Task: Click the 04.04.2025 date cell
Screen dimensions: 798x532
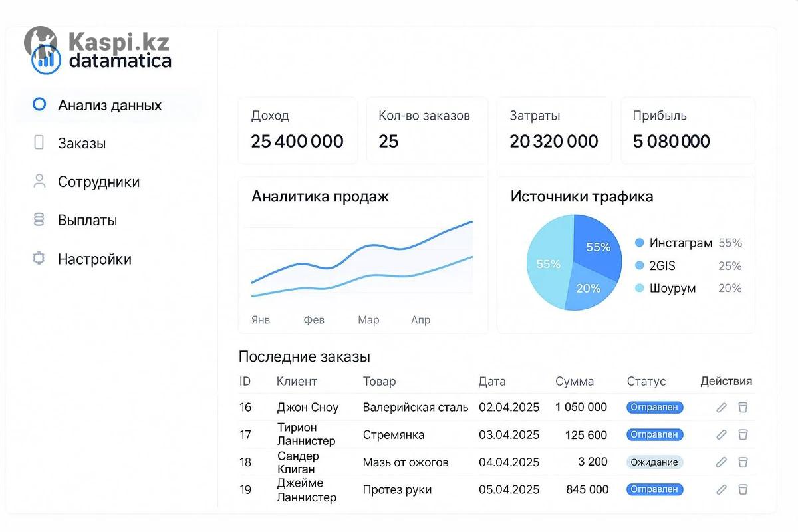Action: [509, 462]
